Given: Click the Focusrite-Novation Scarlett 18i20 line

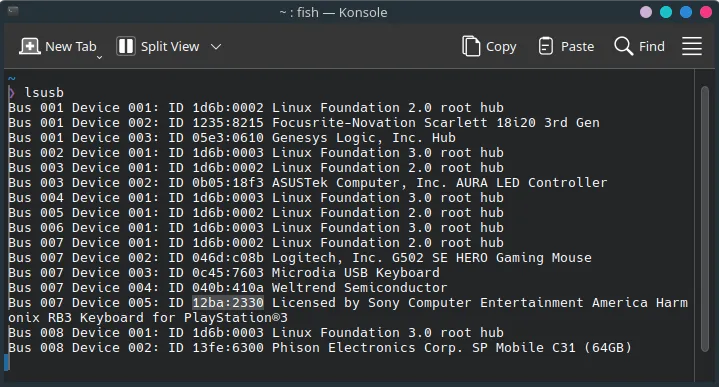Looking at the screenshot, I should [x=304, y=123].
